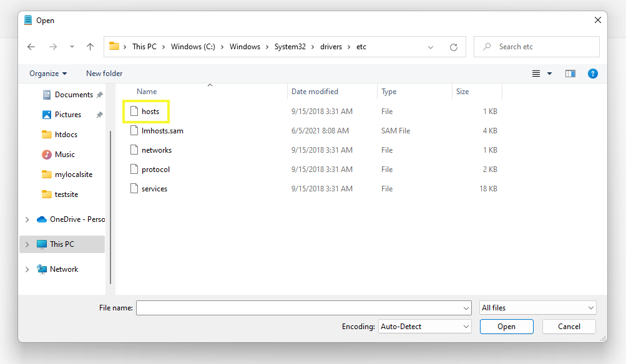Open testsite folder in sidebar
Screen dimensions: 626x364
click(66, 194)
